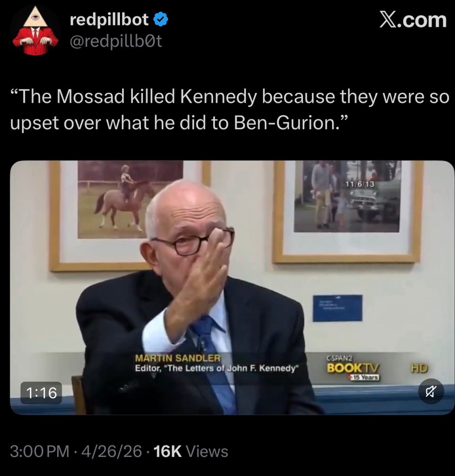Select the Mossad killed Kennedy tweet text
The width and height of the screenshot is (455, 476).
[x=229, y=110]
